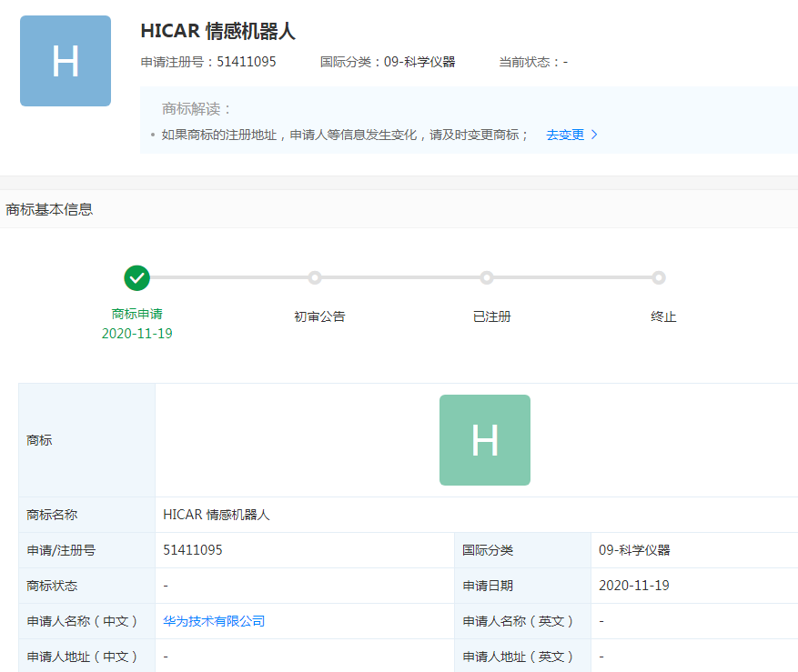Open the 去变更 link
Image resolution: width=798 pixels, height=672 pixels.
pos(565,135)
